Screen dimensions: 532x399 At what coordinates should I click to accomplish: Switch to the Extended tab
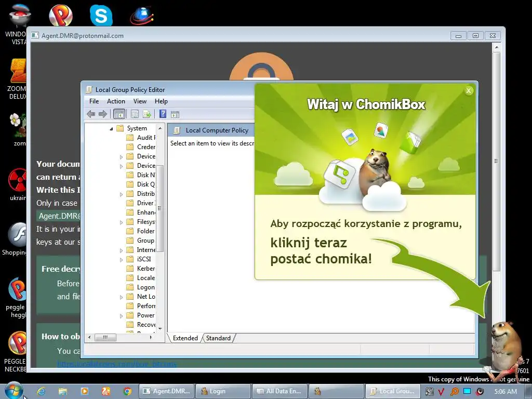[x=185, y=338]
